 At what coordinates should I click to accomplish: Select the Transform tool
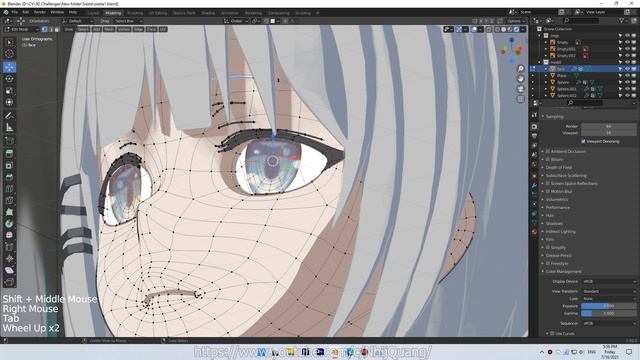[9, 102]
